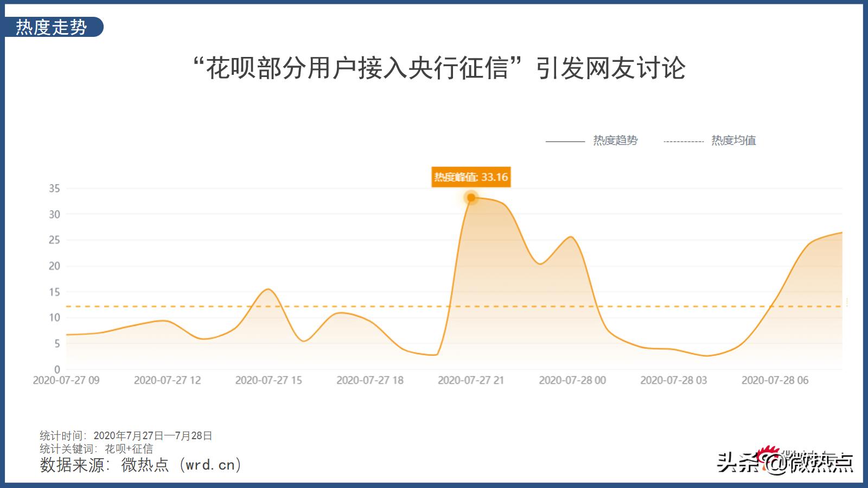This screenshot has width=868, height=488.
Task: Click the 统计关键词 花呗+征信 text
Action: [x=97, y=449]
